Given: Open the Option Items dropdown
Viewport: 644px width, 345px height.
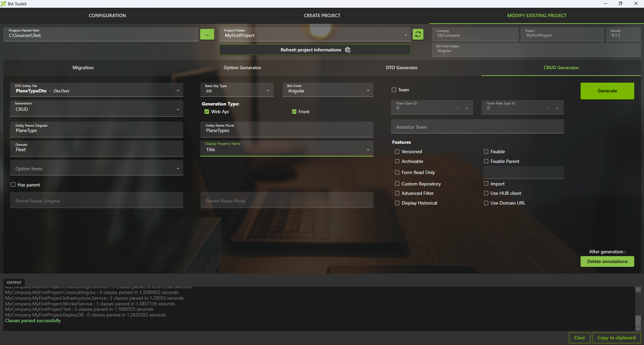Looking at the screenshot, I should pyautogui.click(x=97, y=168).
